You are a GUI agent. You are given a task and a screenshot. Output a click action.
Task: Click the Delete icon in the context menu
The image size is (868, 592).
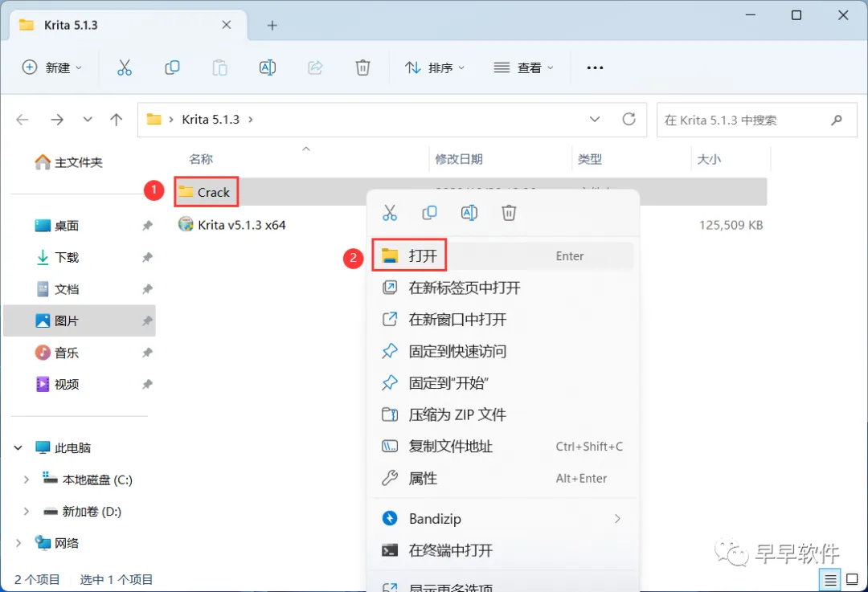[x=509, y=213]
